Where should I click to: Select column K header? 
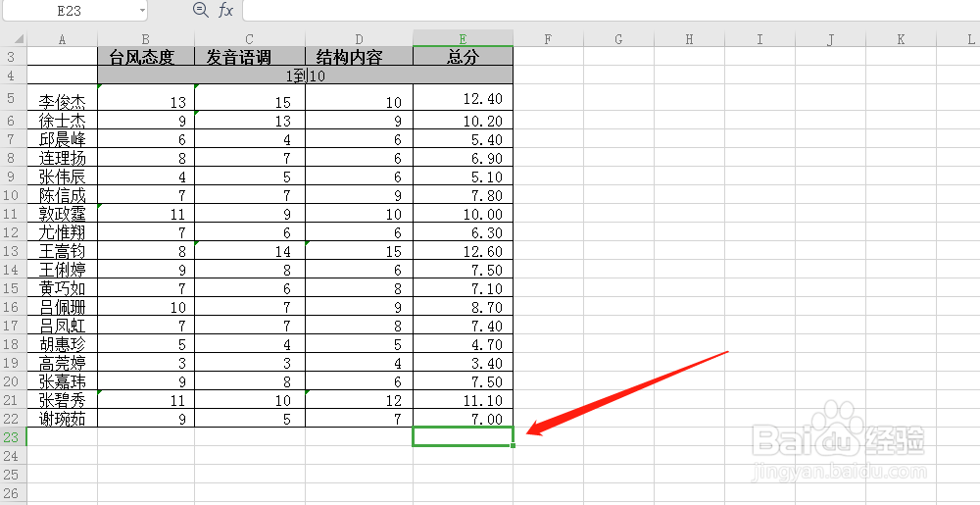902,39
